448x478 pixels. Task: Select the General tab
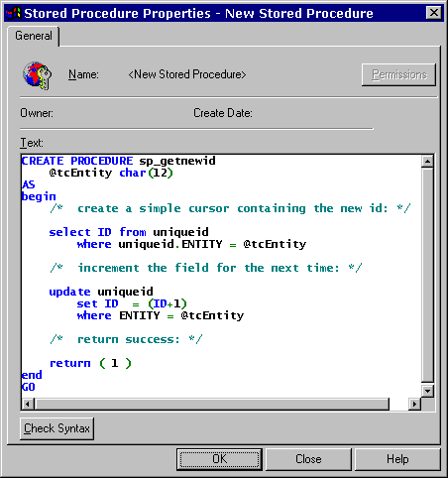(x=34, y=36)
